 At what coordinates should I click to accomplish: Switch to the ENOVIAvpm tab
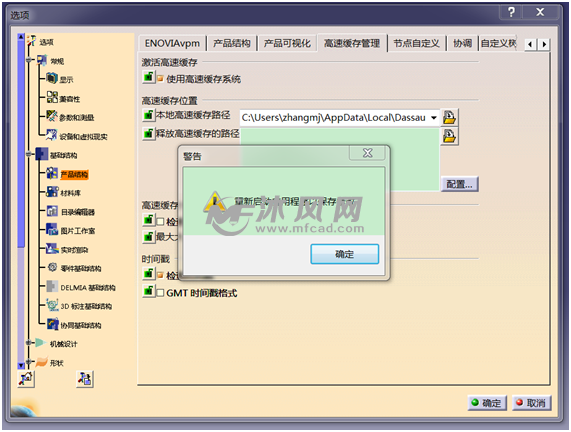pyautogui.click(x=172, y=43)
